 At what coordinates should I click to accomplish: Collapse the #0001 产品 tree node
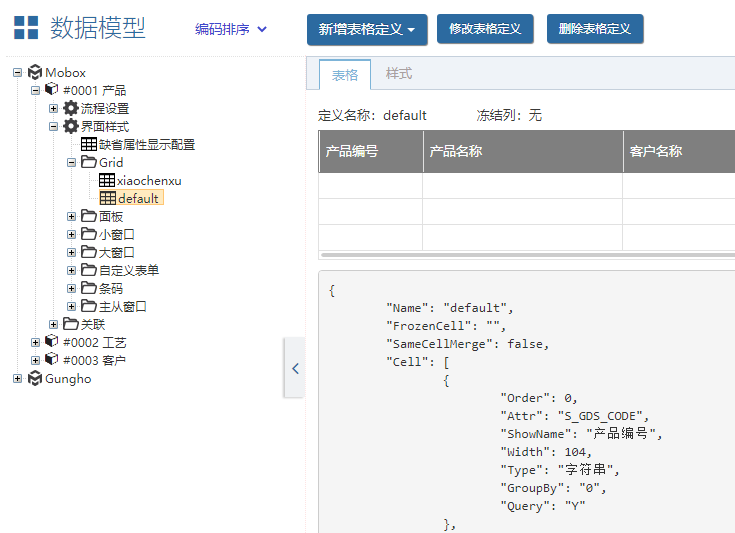click(x=36, y=91)
